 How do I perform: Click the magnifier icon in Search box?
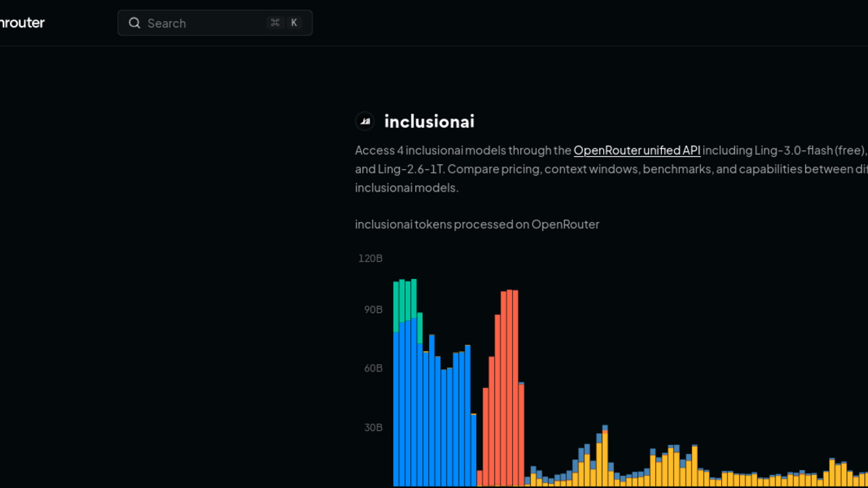coord(135,23)
